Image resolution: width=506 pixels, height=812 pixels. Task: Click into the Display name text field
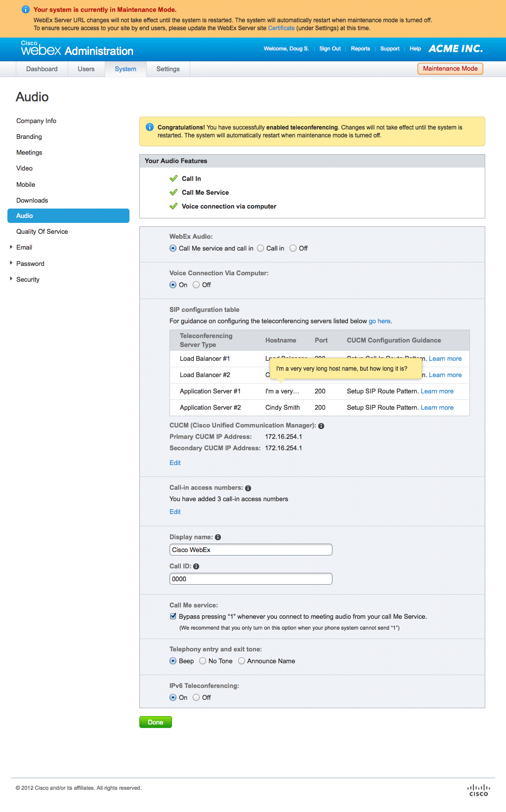point(251,550)
